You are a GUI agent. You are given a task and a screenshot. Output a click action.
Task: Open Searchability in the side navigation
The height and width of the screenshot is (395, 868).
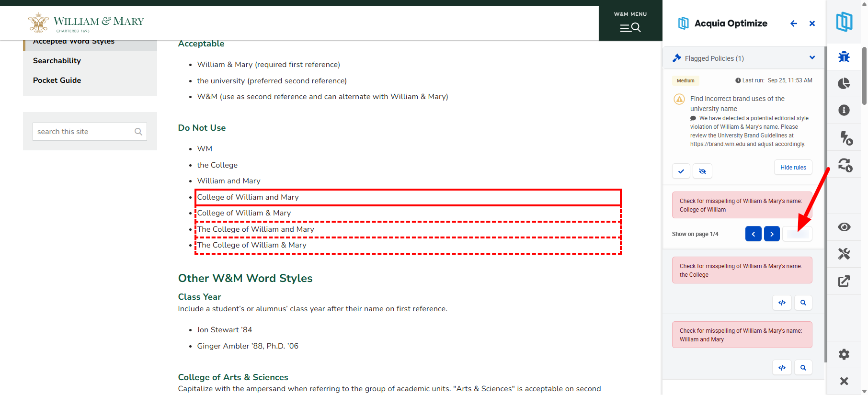[57, 61]
